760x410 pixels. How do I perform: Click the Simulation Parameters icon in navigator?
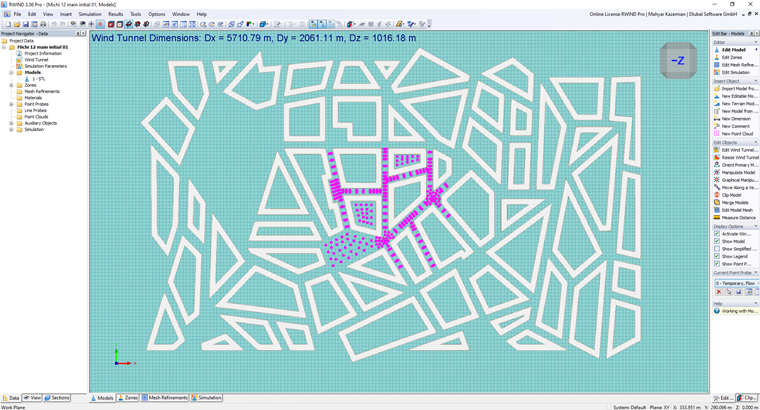coord(19,66)
